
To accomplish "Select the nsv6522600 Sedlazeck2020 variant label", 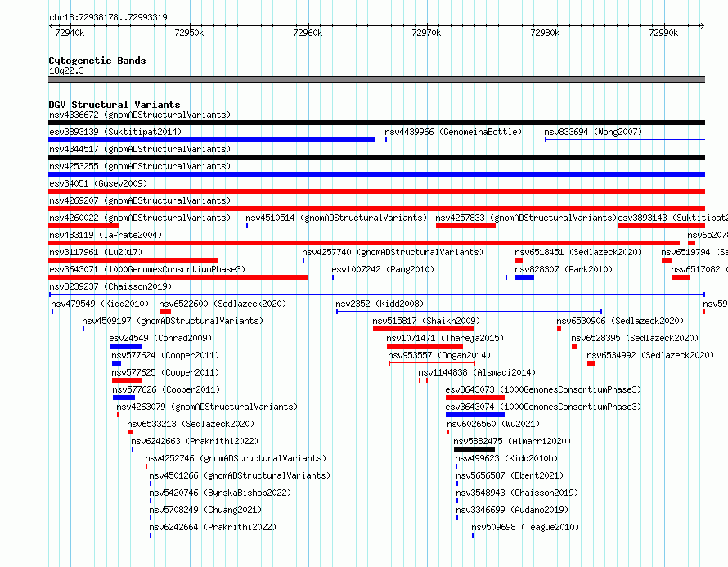I will (x=222, y=304).
